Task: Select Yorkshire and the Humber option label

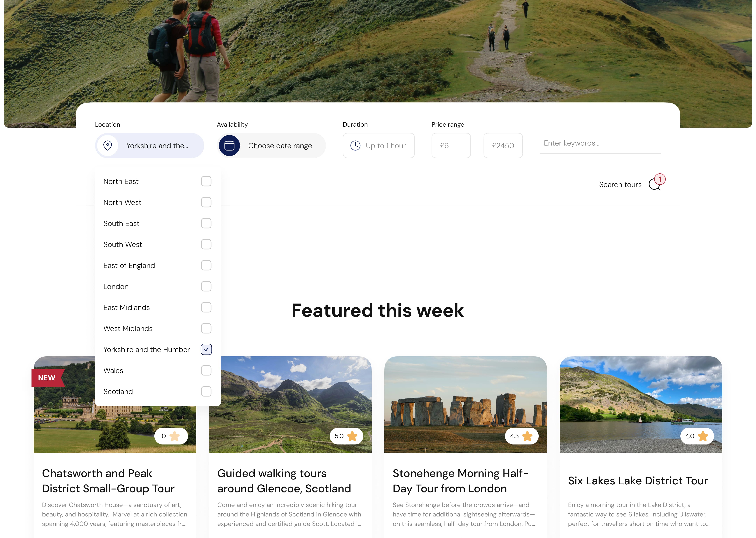Action: point(147,350)
